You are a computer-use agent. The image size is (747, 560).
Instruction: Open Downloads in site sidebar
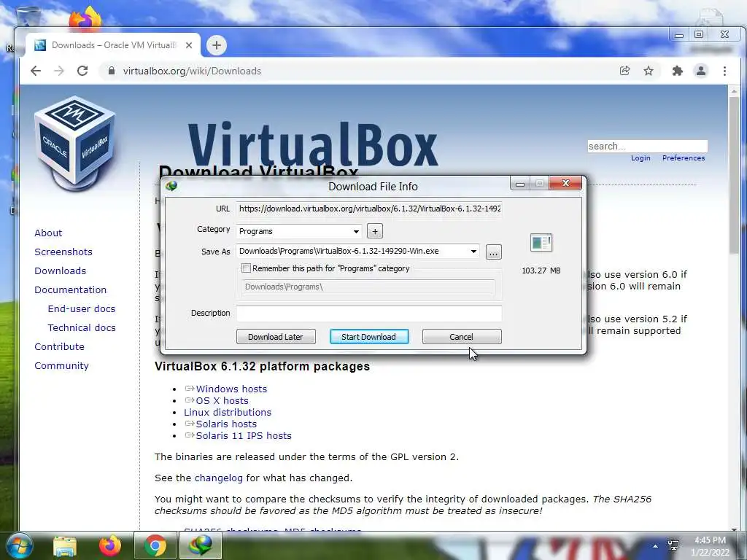(x=60, y=271)
